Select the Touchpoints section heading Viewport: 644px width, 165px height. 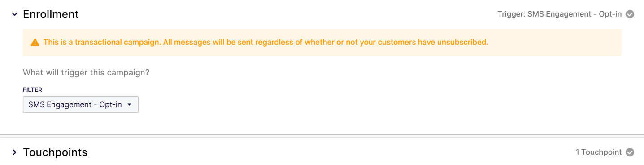pos(55,152)
